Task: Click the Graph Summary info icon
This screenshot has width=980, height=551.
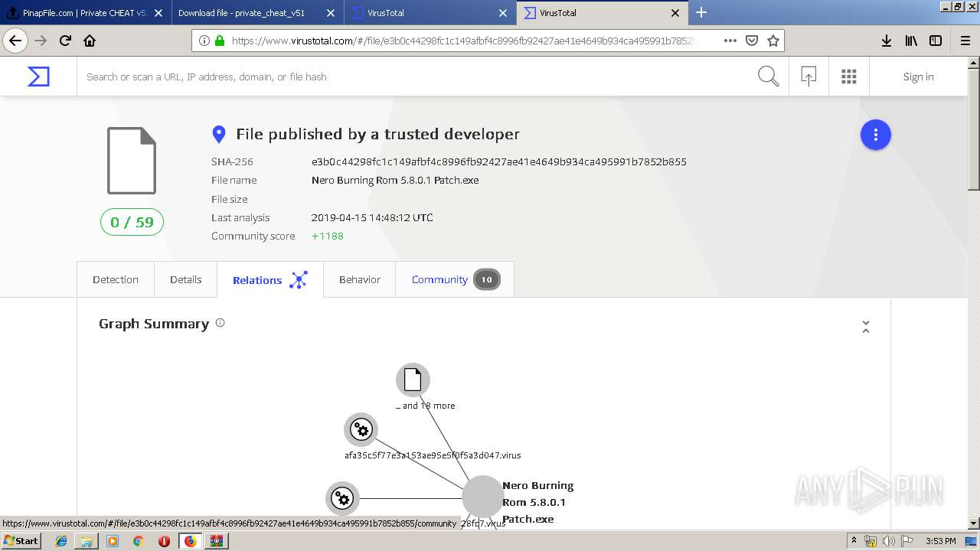Action: (220, 323)
